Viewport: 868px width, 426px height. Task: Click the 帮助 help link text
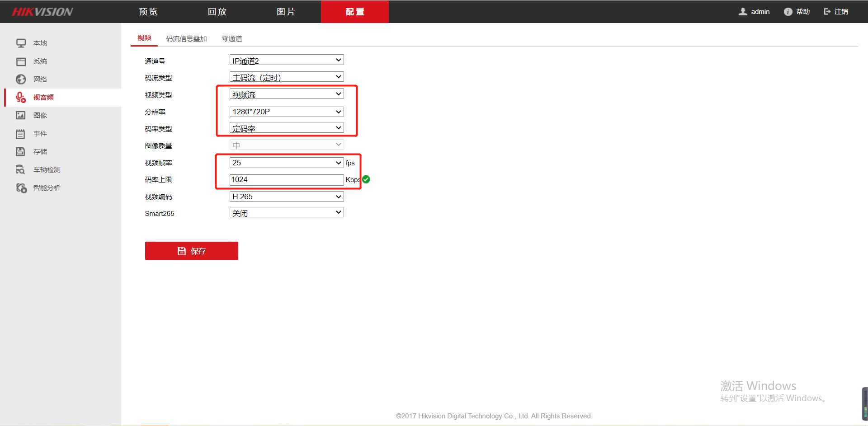click(803, 12)
